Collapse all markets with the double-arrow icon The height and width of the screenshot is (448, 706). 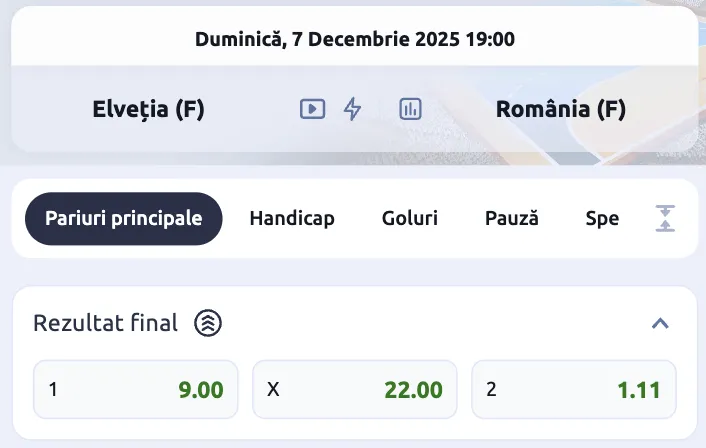[x=665, y=218]
